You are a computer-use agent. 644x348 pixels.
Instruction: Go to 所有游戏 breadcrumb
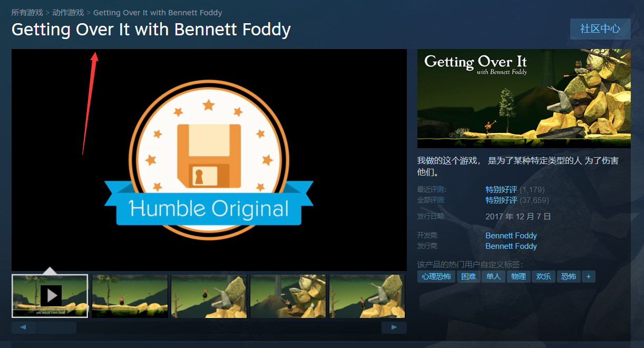(27, 12)
